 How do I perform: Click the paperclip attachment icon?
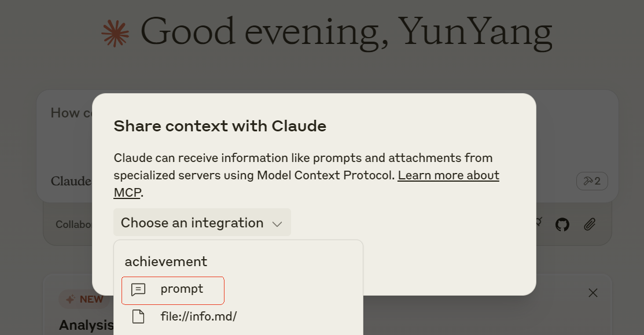pyautogui.click(x=590, y=224)
